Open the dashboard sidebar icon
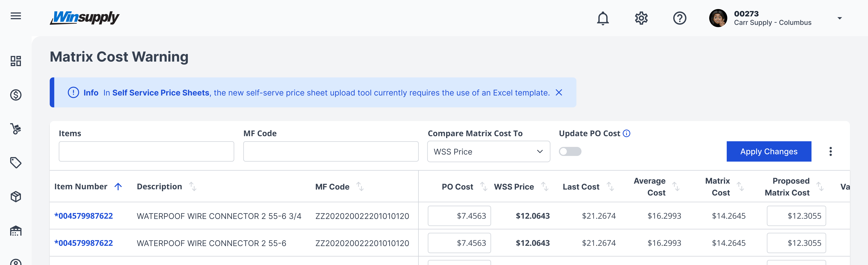The width and height of the screenshot is (868, 265). (x=16, y=61)
